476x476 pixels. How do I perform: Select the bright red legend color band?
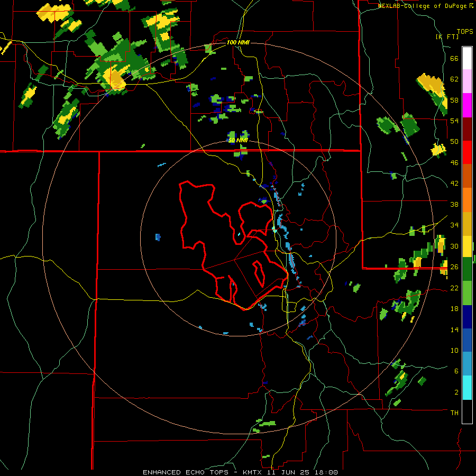pyautogui.click(x=467, y=152)
